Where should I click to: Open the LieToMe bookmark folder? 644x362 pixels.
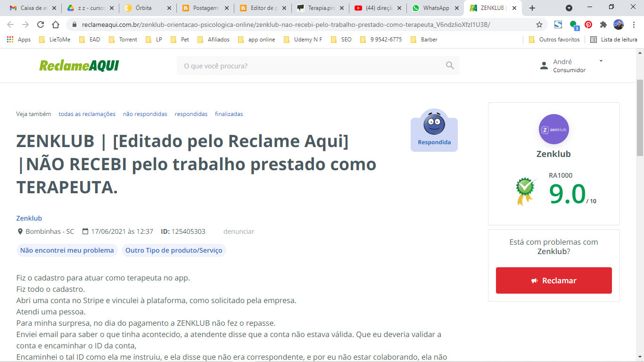(x=55, y=40)
